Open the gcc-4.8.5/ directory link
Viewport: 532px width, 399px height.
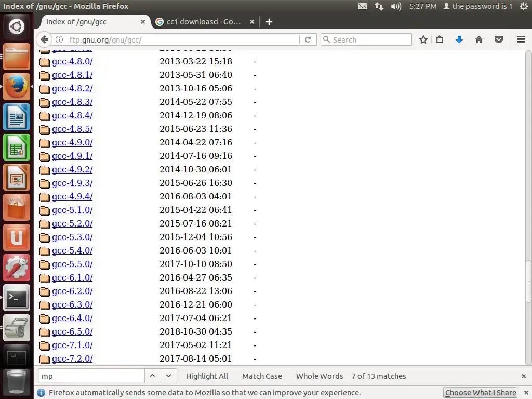tap(72, 129)
